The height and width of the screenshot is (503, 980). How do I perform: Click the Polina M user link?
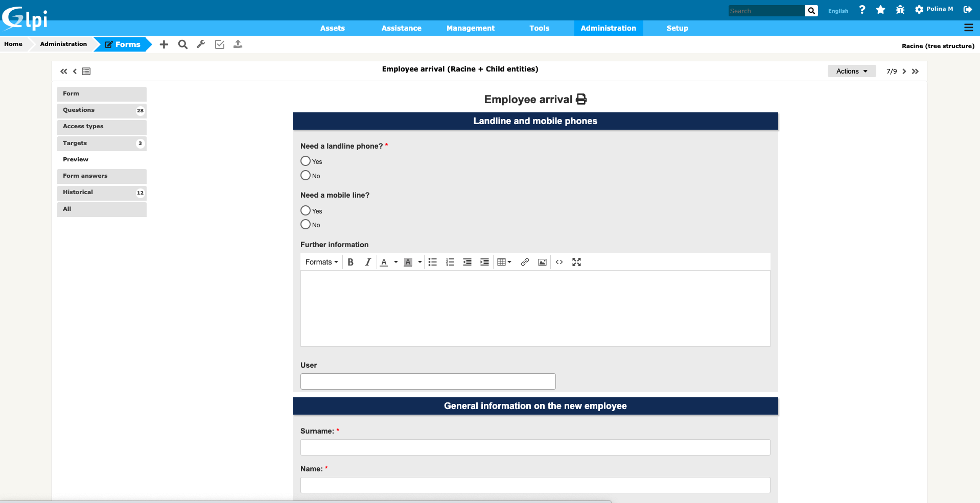[x=940, y=9]
